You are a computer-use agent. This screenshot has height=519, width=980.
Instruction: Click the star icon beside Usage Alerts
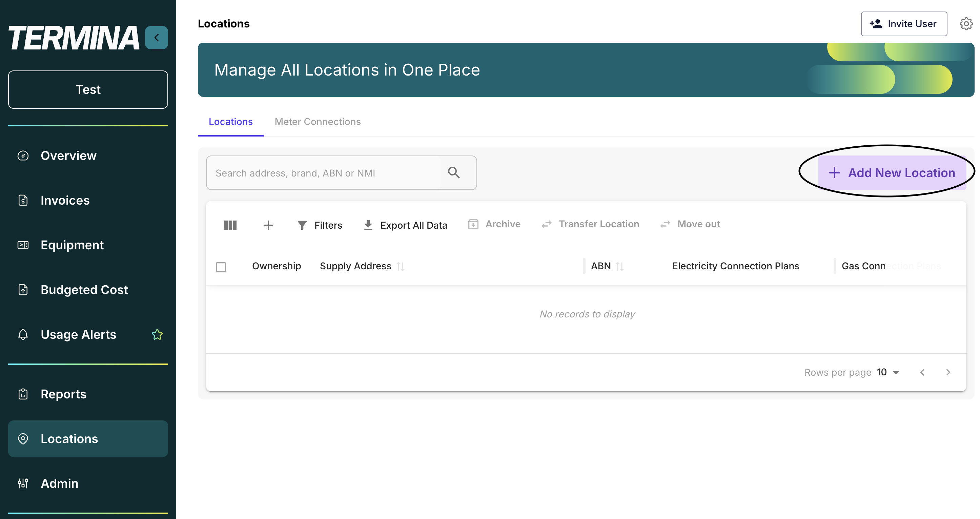[157, 335]
